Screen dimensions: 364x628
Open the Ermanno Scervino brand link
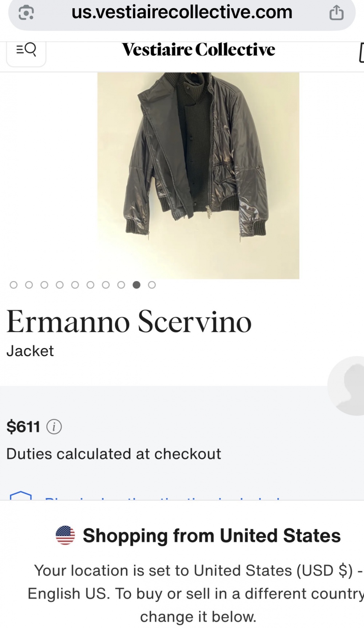[x=129, y=322]
